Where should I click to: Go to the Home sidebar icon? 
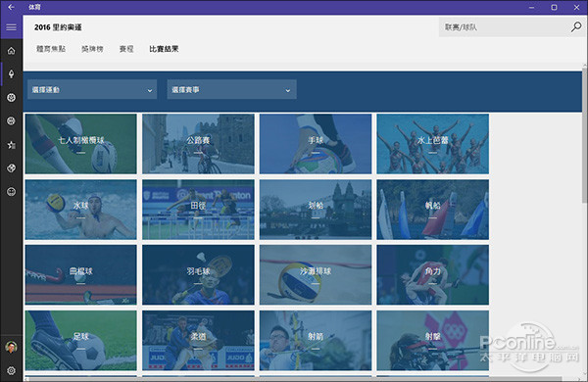pyautogui.click(x=11, y=51)
